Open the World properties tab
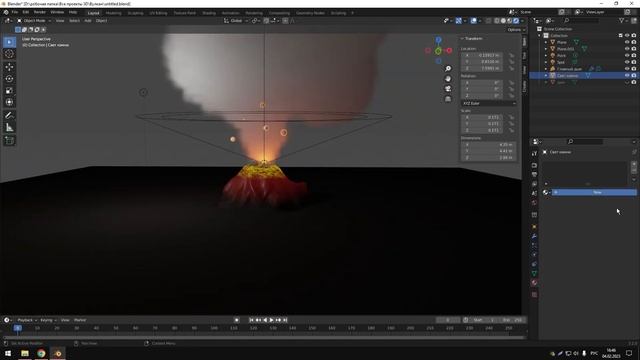Screen dimensions: 640x360 click(534, 203)
